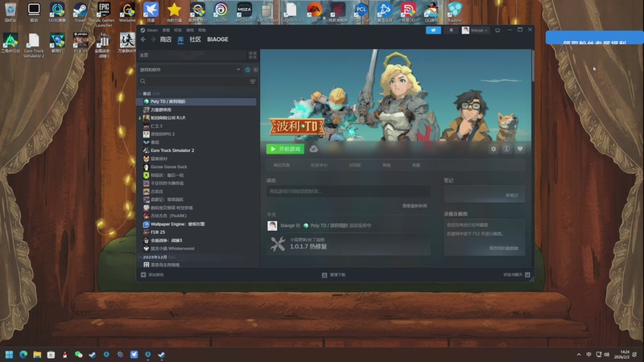Viewport: 644px width, 362px height.
Task: Show Poly TD game info icon
Action: [x=506, y=149]
